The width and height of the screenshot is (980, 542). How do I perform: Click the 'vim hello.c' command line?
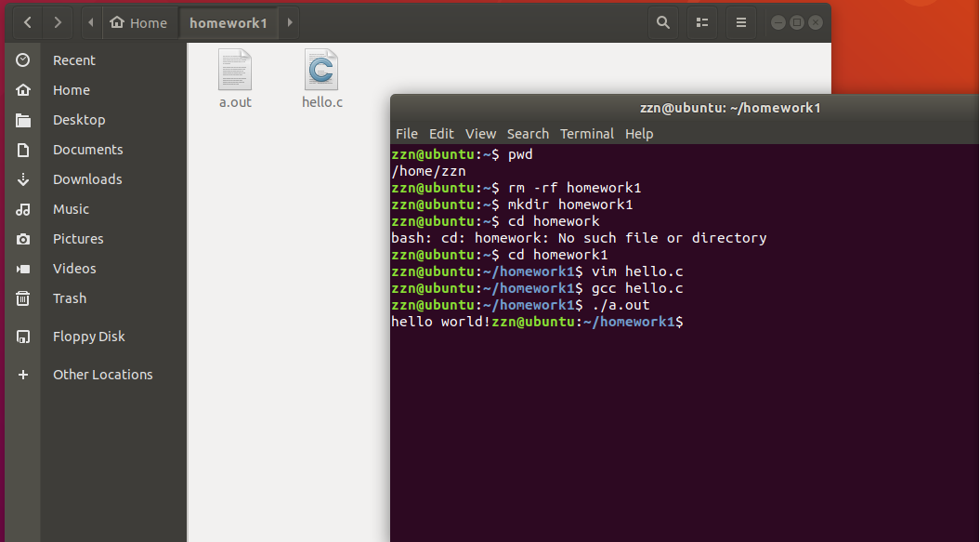(x=538, y=271)
